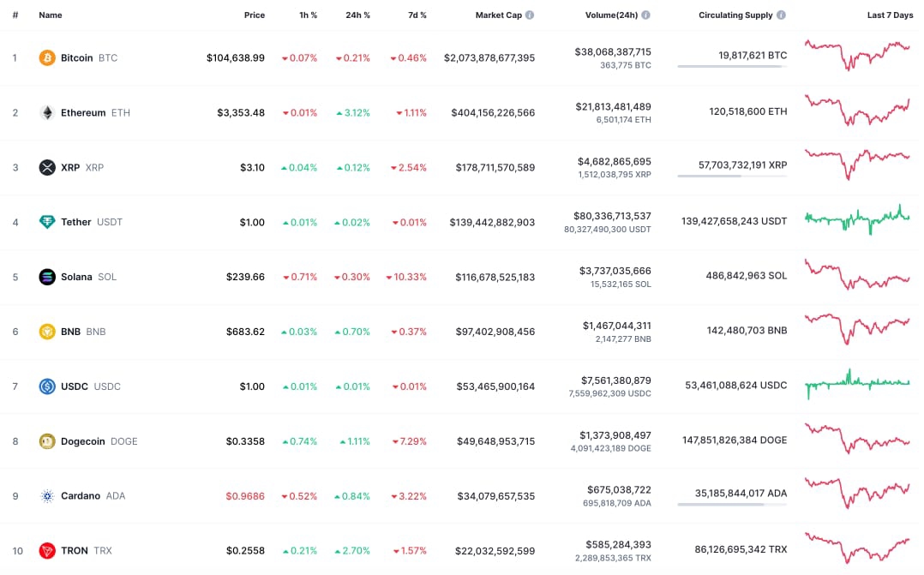Viewport: 924px width, 575px height.
Task: Click the TRON logo icon
Action: [47, 551]
